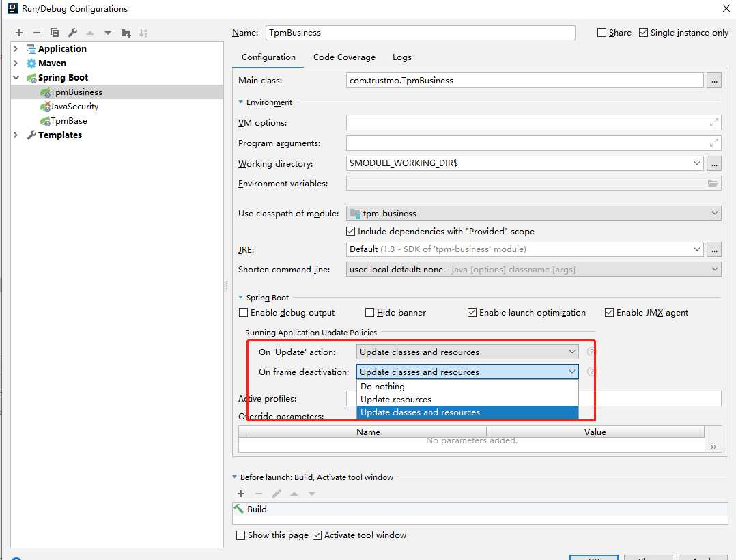Open Shorten command line dropdown
The width and height of the screenshot is (736, 560).
(x=714, y=270)
